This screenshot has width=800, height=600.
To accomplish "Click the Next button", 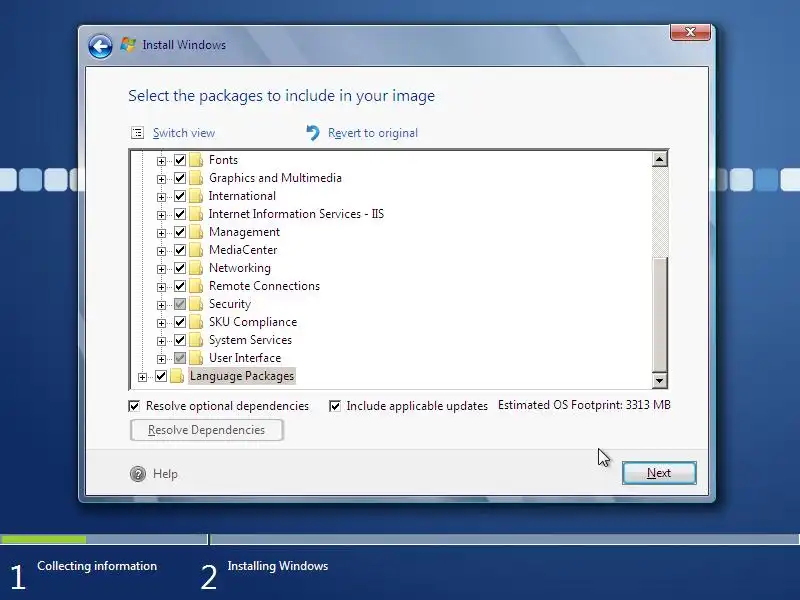I will coord(659,473).
